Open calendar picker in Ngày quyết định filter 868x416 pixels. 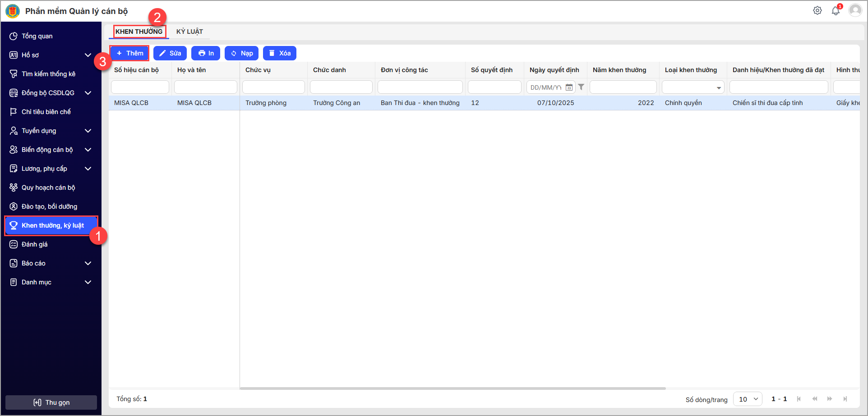tap(569, 87)
